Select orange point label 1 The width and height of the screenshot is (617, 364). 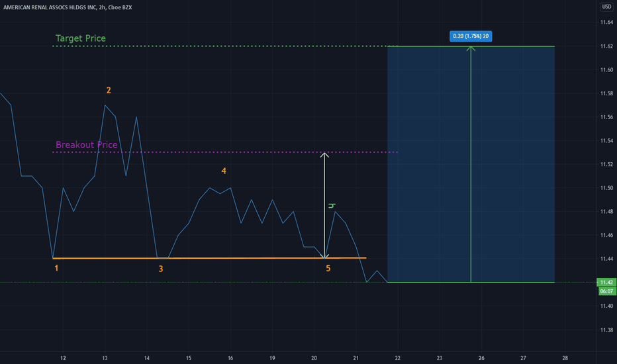pos(56,268)
